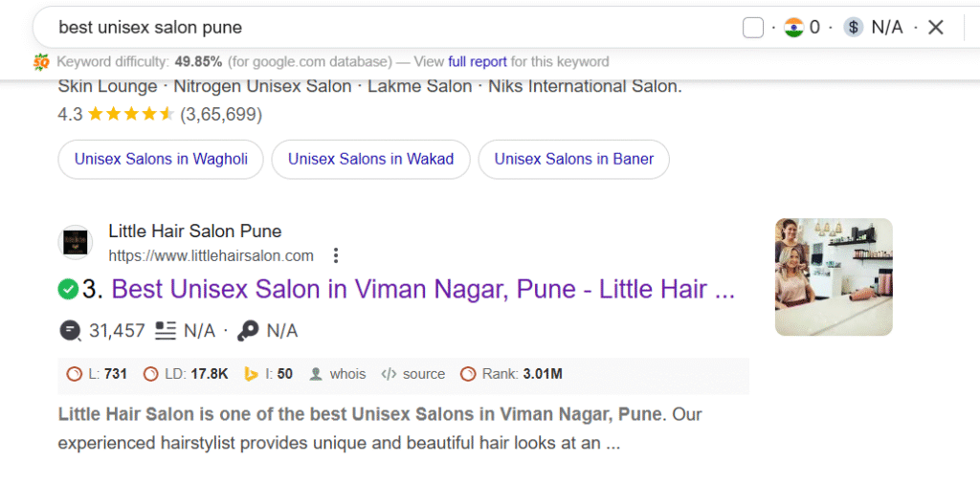Click the list icon before first N/A

[x=165, y=331]
